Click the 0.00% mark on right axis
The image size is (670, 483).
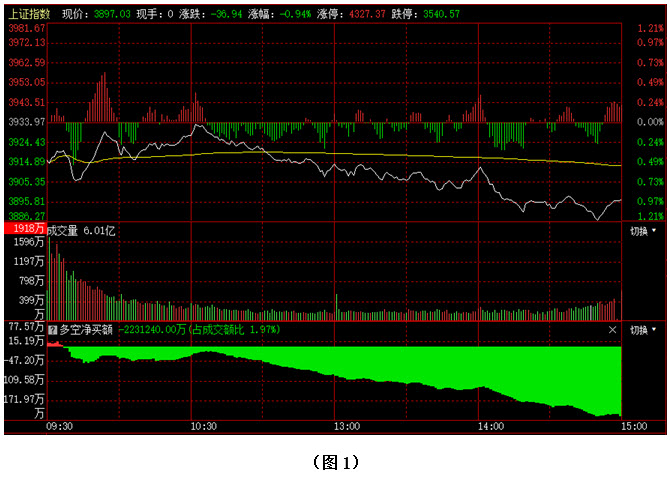[x=649, y=122]
